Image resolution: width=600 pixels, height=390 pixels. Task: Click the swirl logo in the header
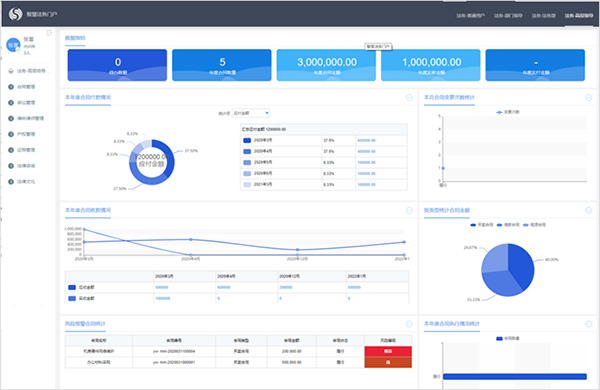click(15, 14)
